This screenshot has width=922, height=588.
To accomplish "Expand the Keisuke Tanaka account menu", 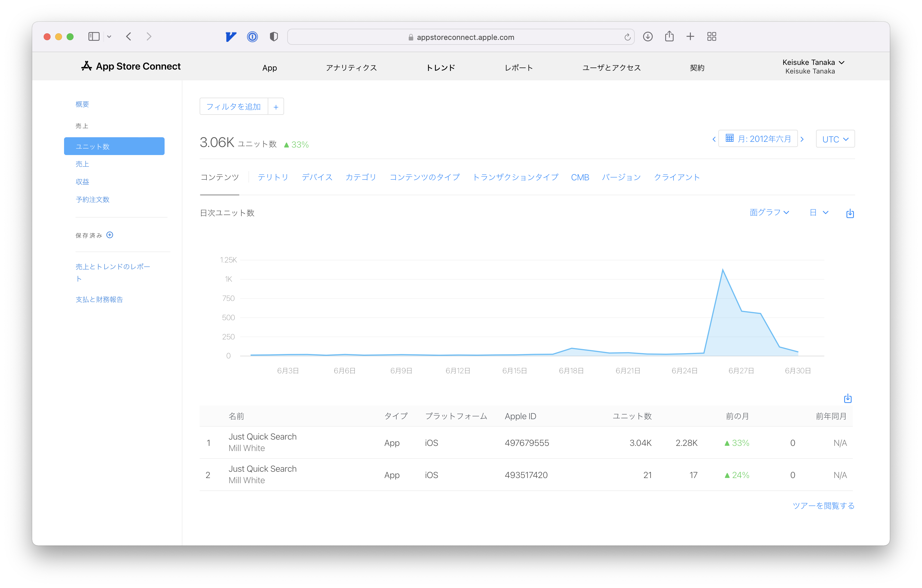I will tap(813, 66).
